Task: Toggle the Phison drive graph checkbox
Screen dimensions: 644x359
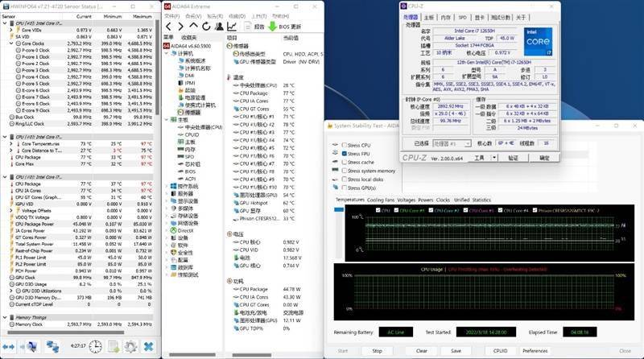Action: coord(535,210)
